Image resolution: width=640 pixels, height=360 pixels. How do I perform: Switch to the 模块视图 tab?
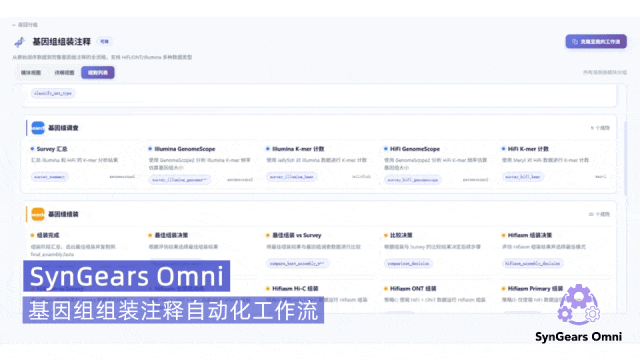31,73
